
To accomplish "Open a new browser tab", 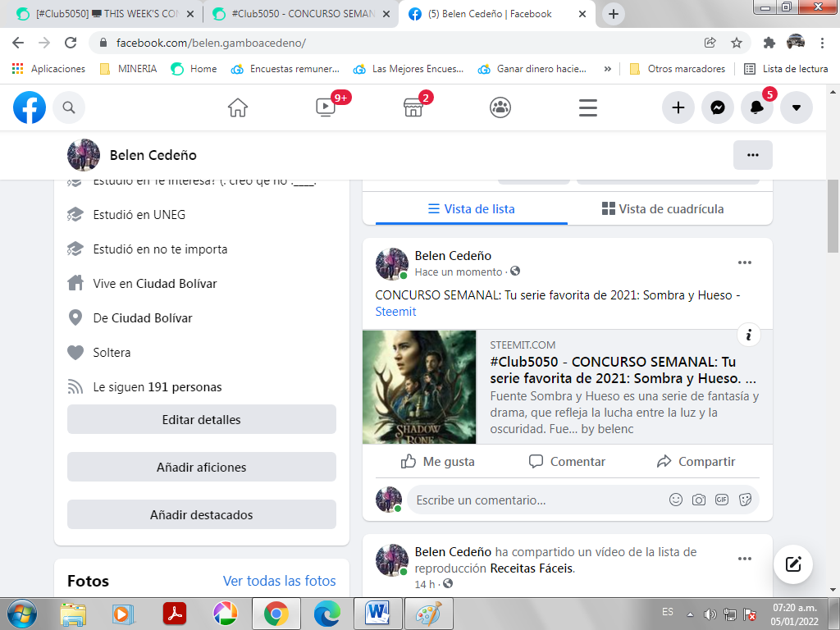I will [614, 14].
